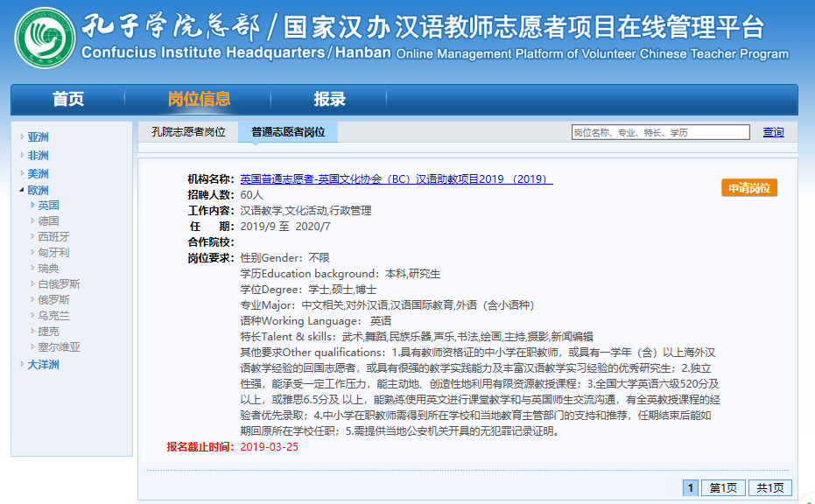Choose 塞尔维亚 under 欧洲
The width and height of the screenshot is (815, 504).
pyautogui.click(x=59, y=347)
